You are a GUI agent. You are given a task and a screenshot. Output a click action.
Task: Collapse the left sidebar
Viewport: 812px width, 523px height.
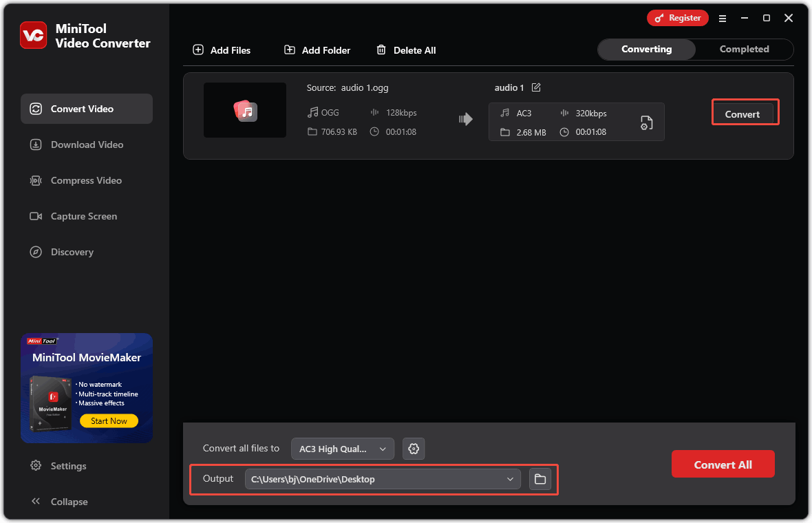[59, 501]
